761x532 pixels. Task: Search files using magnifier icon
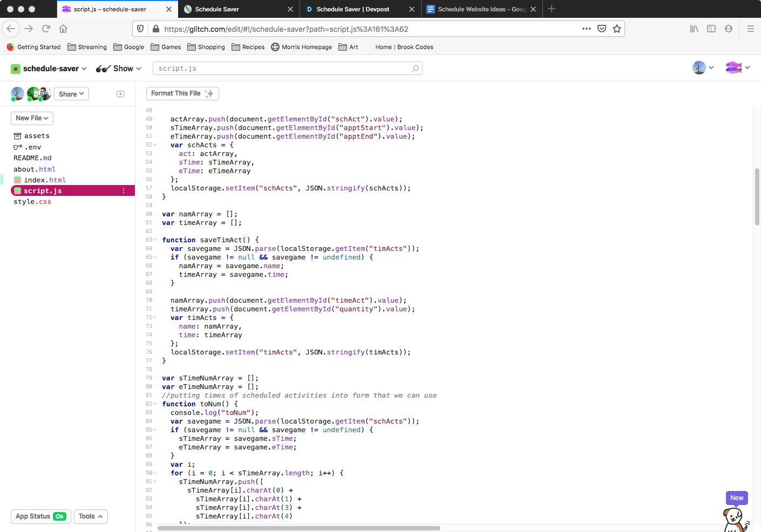[x=415, y=69]
